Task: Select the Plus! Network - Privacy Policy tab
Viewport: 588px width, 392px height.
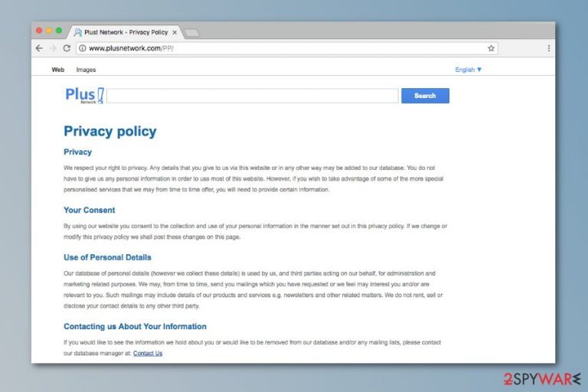Action: tap(125, 32)
